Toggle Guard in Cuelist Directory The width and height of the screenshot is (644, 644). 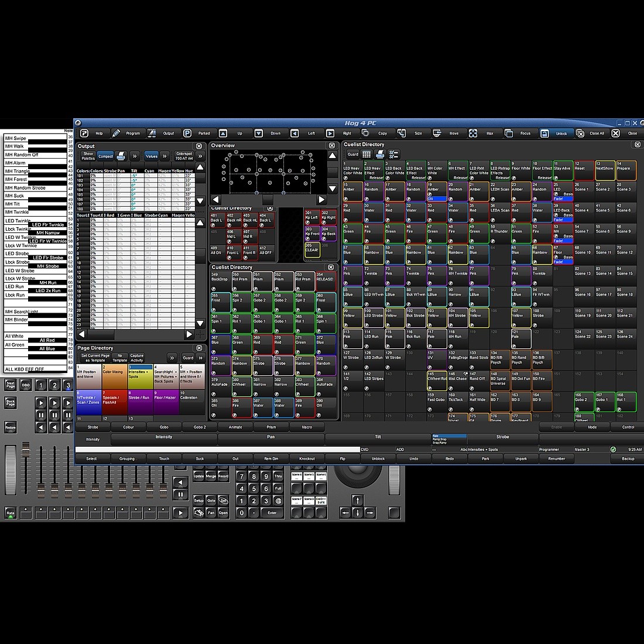(352, 155)
